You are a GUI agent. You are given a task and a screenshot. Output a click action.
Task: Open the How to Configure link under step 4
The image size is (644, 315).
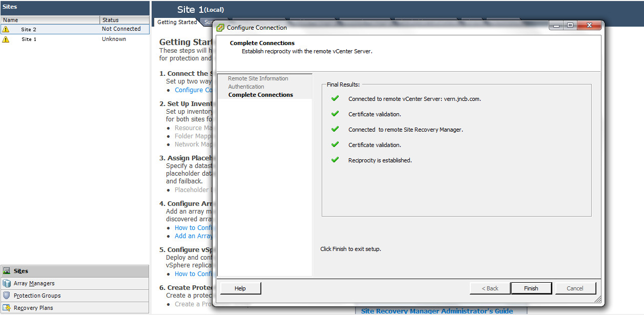click(193, 228)
